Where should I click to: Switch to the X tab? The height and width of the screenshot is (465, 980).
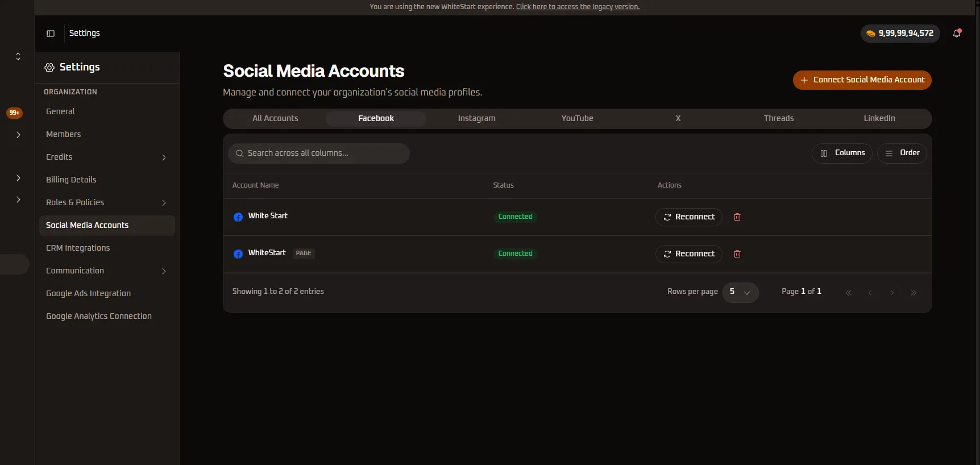pos(678,118)
